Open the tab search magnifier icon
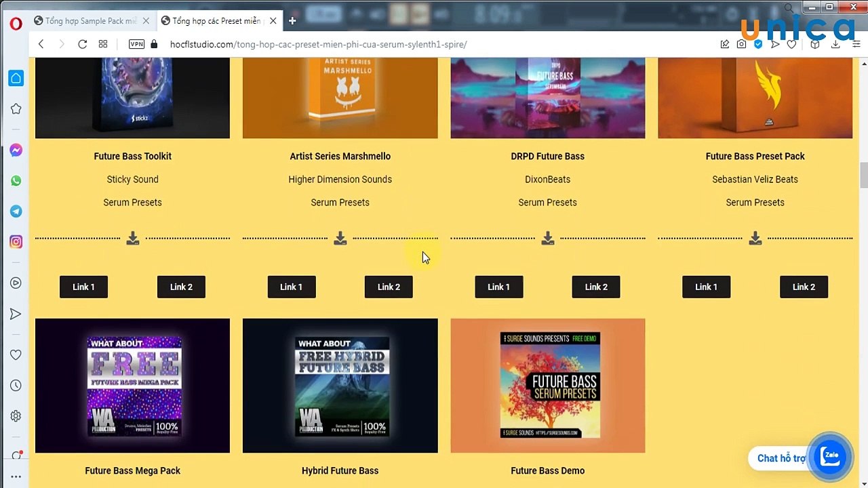The height and width of the screenshot is (488, 868). pos(789,8)
